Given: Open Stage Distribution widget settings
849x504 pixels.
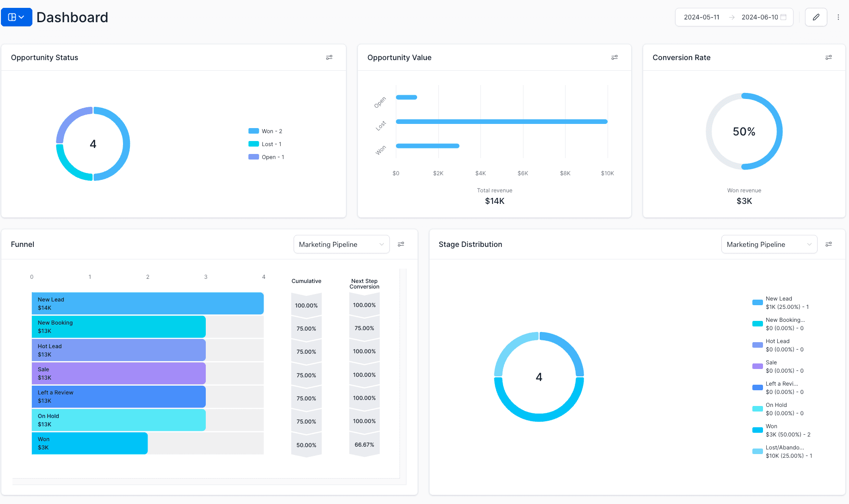Looking at the screenshot, I should 829,244.
